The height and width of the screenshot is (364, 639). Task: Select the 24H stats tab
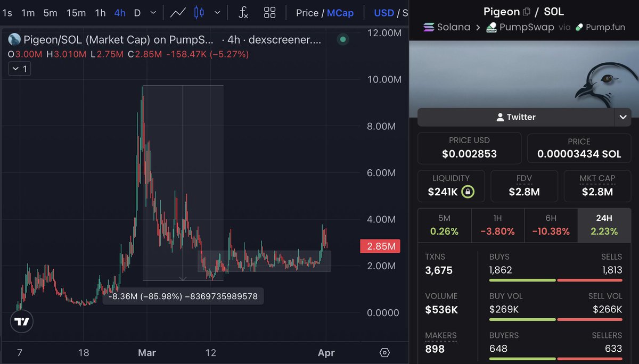tap(604, 226)
